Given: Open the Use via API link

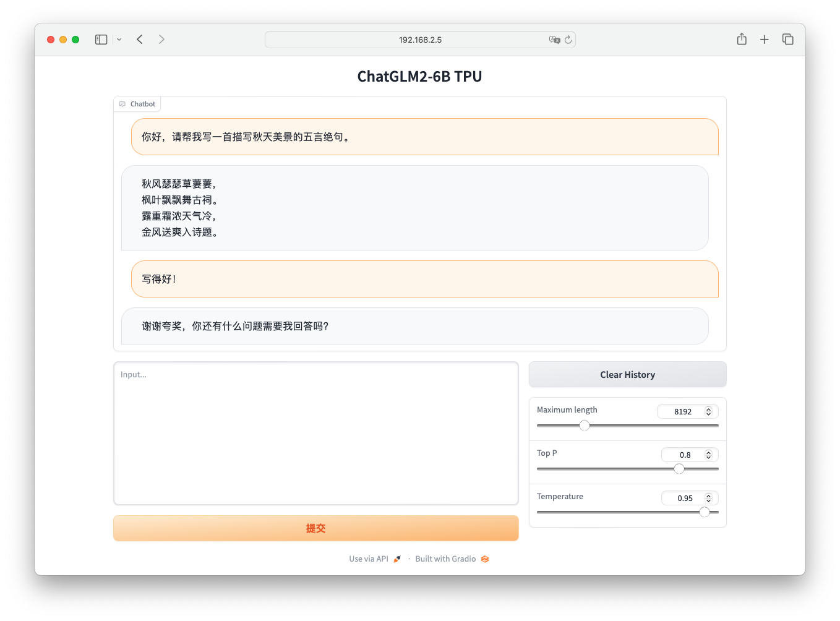Looking at the screenshot, I should tap(369, 559).
